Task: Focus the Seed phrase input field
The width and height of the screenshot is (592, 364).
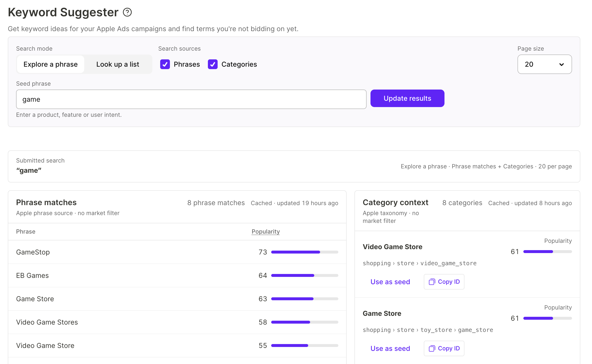Action: (191, 99)
